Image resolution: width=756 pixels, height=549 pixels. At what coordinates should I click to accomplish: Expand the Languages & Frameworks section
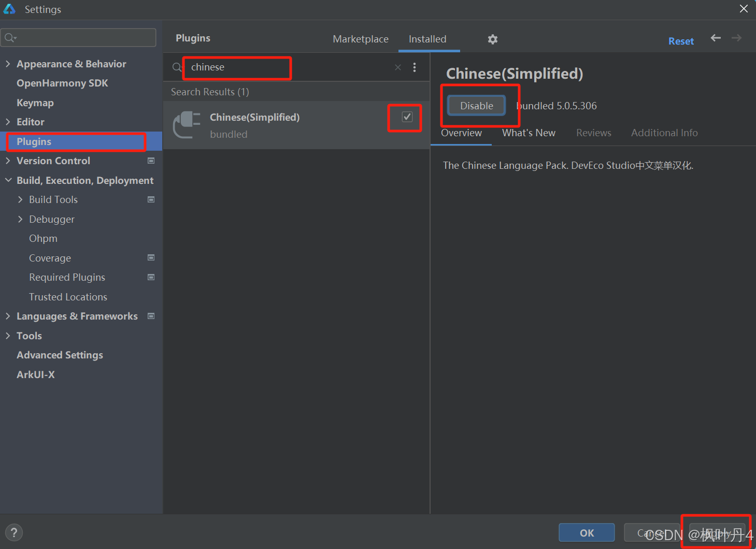coord(8,316)
